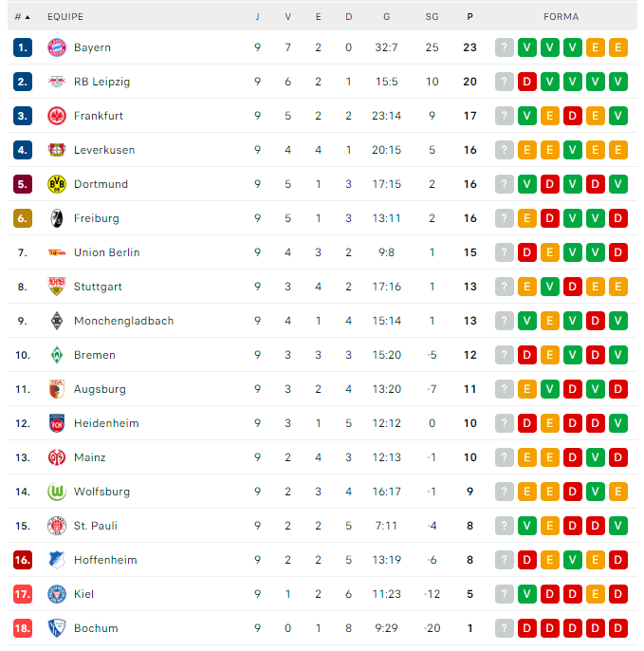
Task: Click the Leverkusen club logo
Action: tap(57, 150)
